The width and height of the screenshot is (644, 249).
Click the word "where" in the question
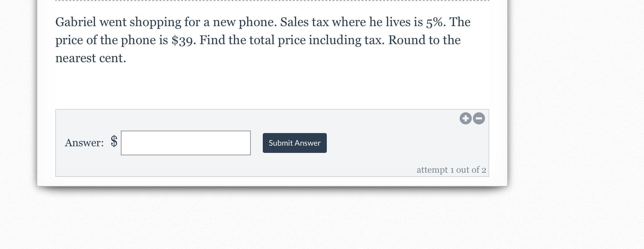pyautogui.click(x=349, y=22)
